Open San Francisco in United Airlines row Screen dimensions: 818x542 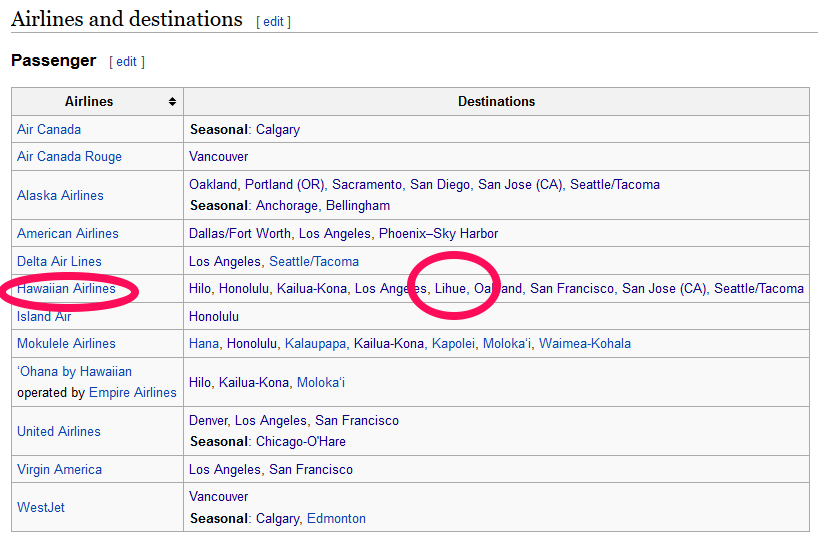[x=357, y=420]
